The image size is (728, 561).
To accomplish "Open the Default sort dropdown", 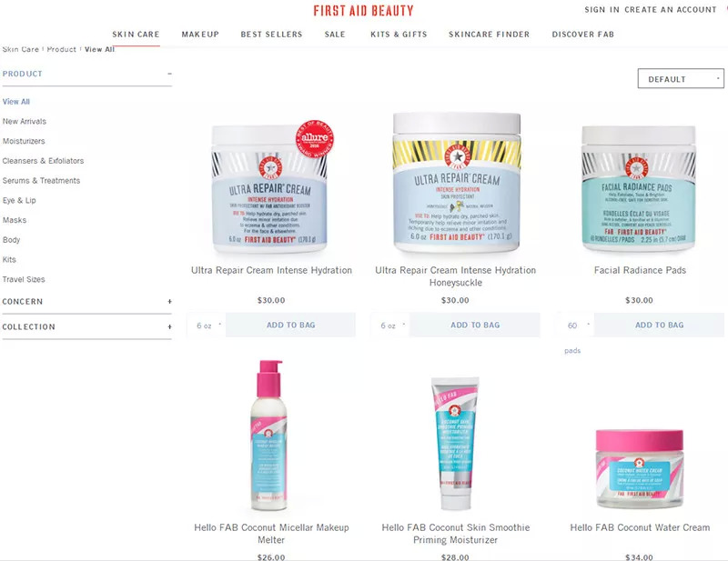I will coord(681,79).
